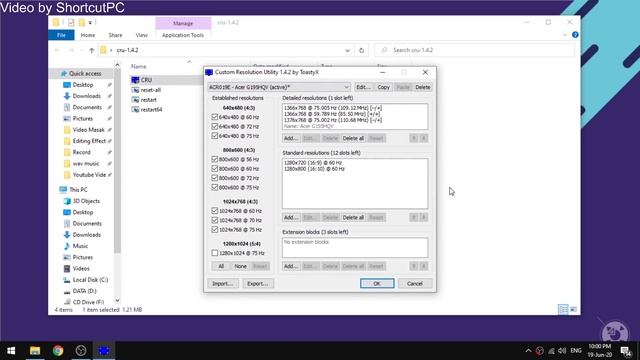Move detailed resolution up with arrow button

tap(413, 138)
